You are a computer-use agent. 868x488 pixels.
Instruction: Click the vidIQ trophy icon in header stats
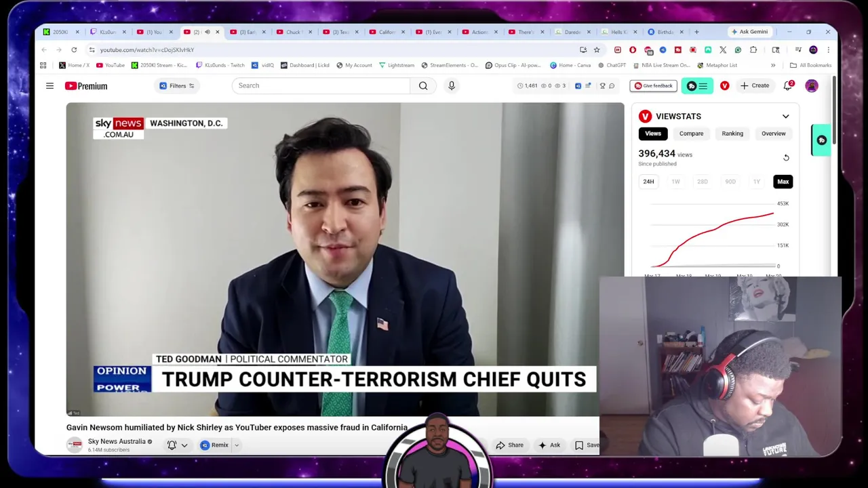(602, 86)
